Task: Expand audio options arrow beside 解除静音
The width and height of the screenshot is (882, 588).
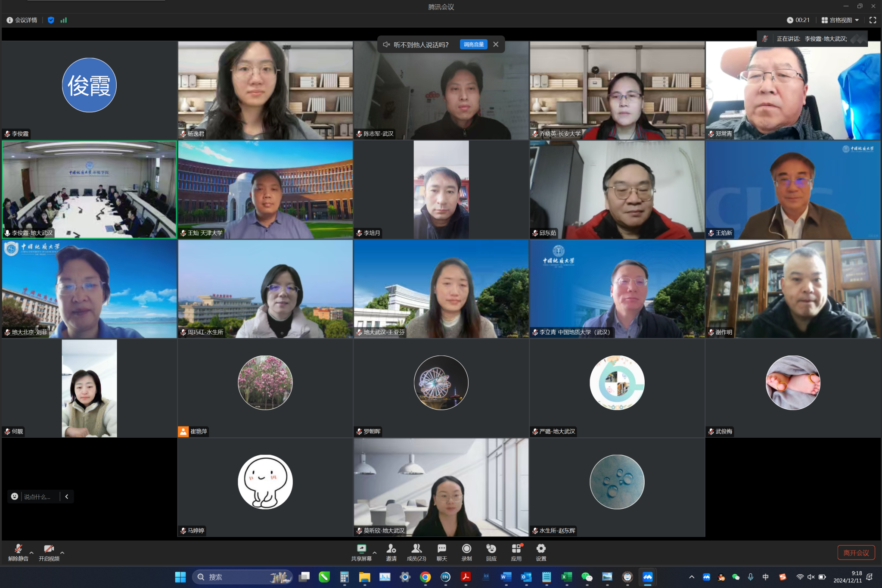Action: (x=31, y=552)
